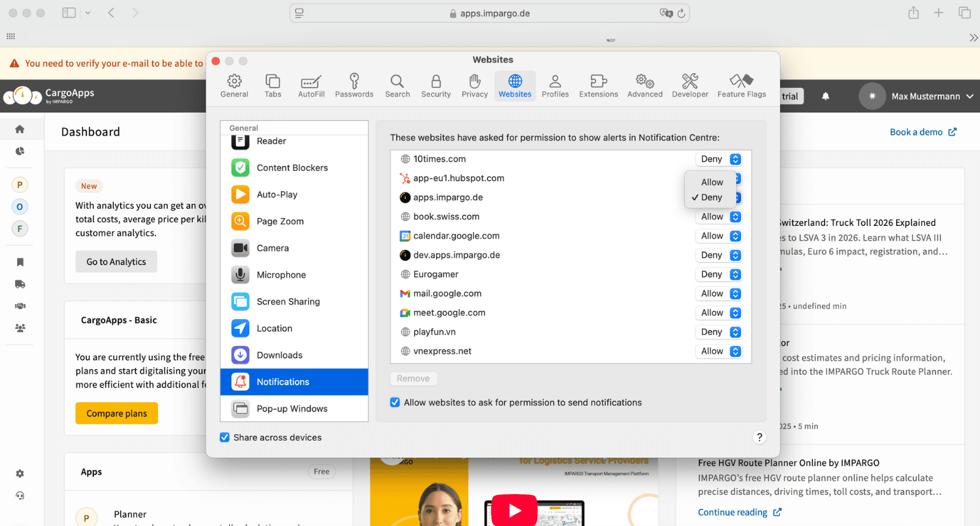Select the Websites globe icon
This screenshot has width=980, height=526.
click(515, 86)
